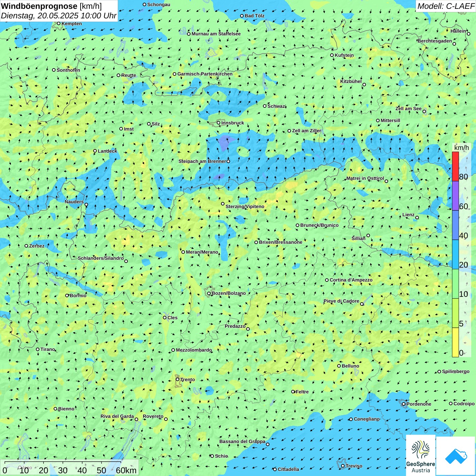Viewport: 476px width, 476px height.
Task: Click the Lienz location marker
Action: (x=417, y=218)
